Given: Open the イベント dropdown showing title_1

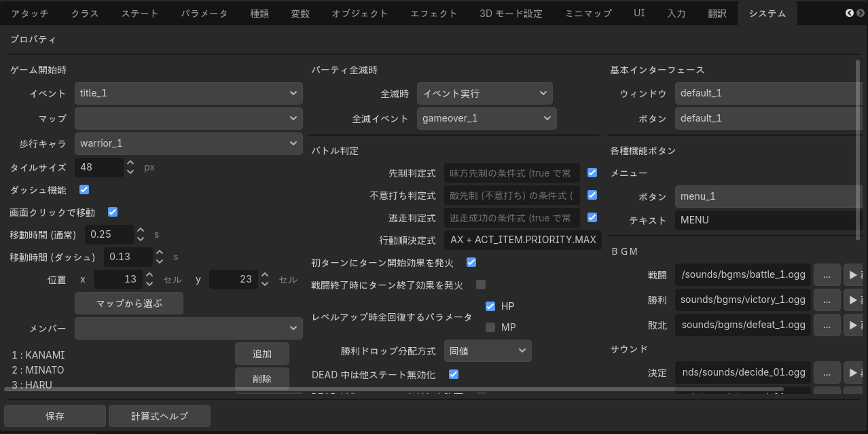Looking at the screenshot, I should coord(189,93).
